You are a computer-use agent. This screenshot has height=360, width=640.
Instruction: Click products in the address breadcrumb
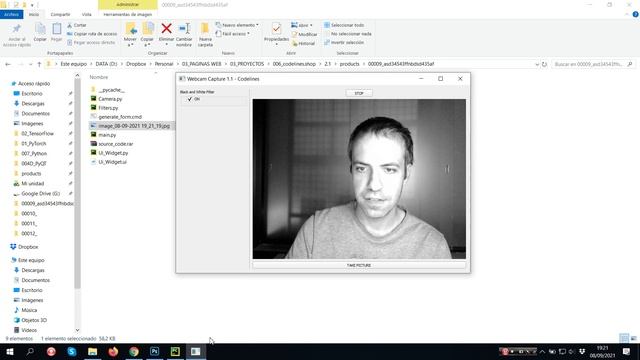click(x=350, y=64)
